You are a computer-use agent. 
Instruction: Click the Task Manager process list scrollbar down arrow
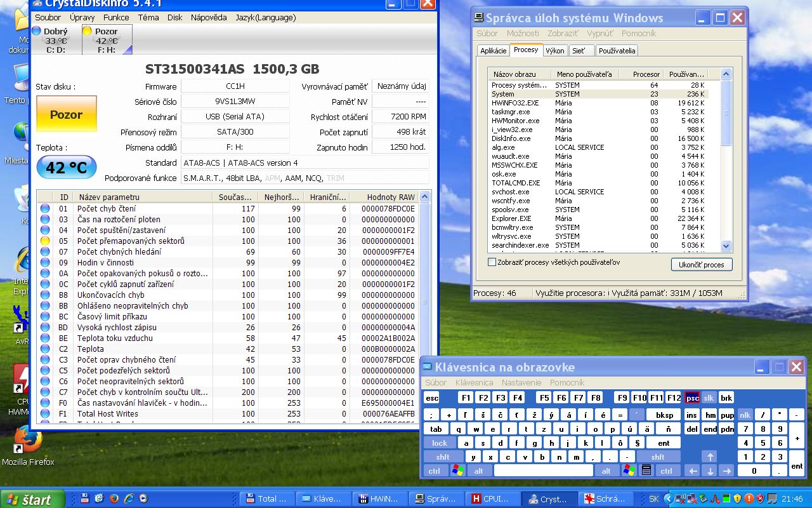pyautogui.click(x=726, y=246)
